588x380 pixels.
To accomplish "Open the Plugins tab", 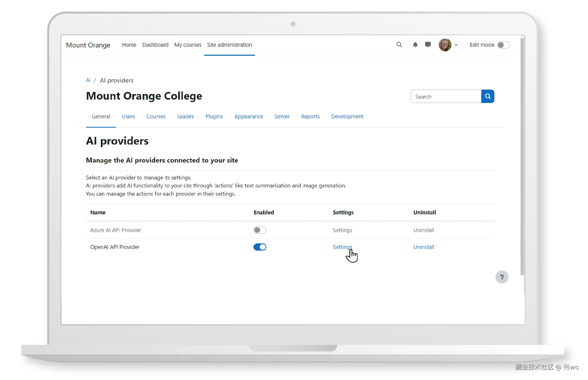I will tap(214, 116).
